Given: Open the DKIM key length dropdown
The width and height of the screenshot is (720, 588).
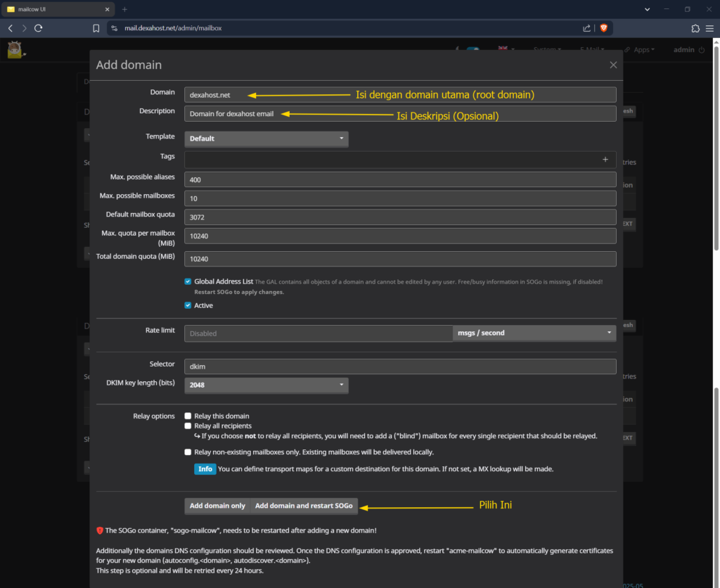Looking at the screenshot, I should coord(266,385).
